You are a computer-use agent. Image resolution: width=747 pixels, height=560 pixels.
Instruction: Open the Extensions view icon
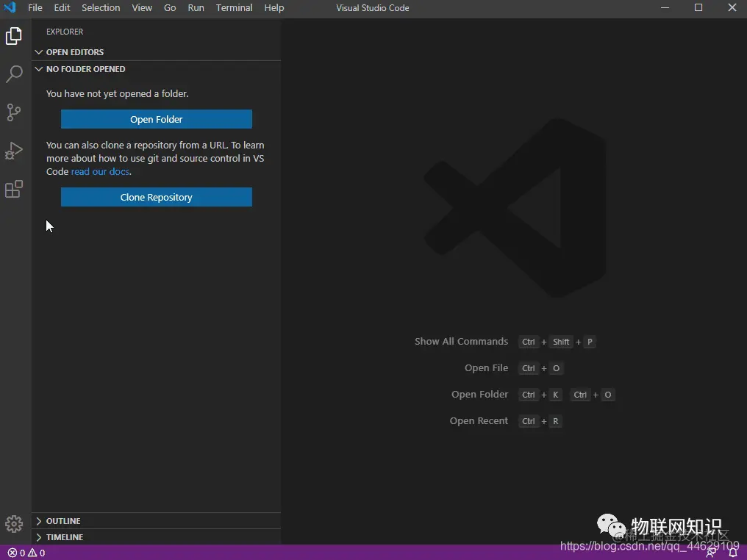[x=14, y=189]
